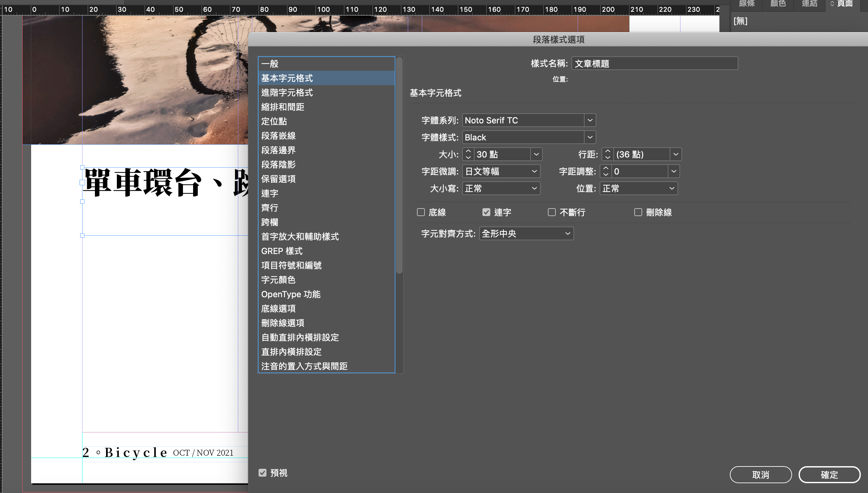The height and width of the screenshot is (493, 868).
Task: Click the 取消 button
Action: [x=760, y=475]
